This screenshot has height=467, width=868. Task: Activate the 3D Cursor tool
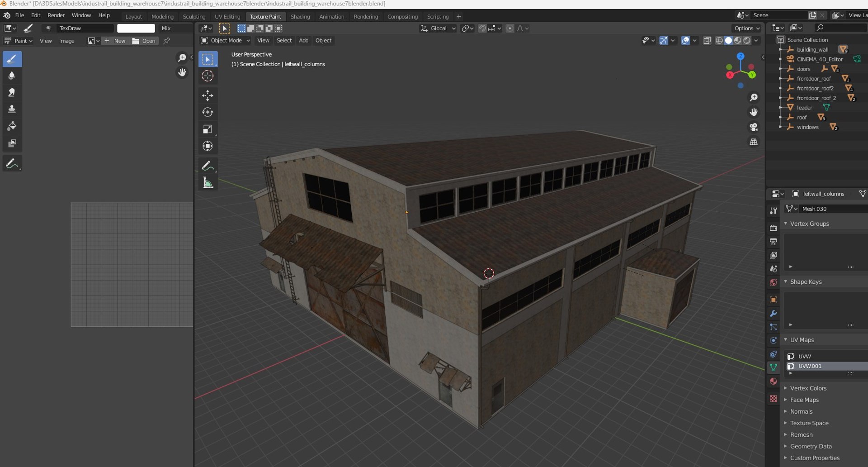tap(208, 76)
